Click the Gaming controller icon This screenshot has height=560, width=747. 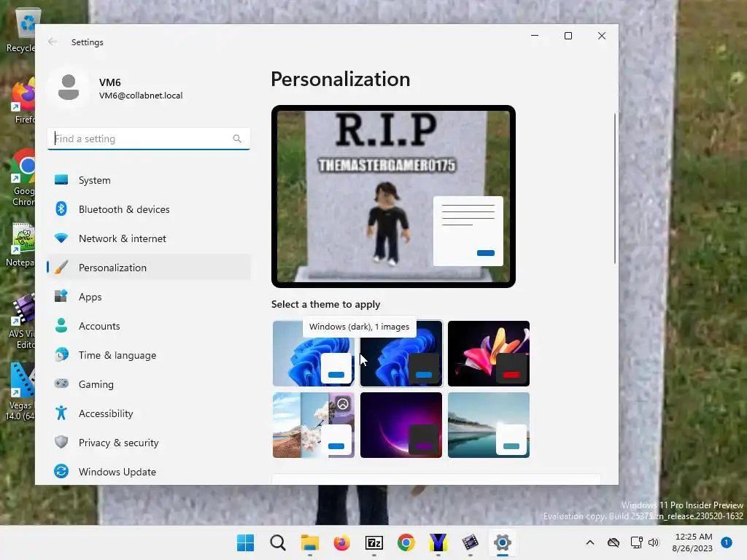tap(61, 384)
